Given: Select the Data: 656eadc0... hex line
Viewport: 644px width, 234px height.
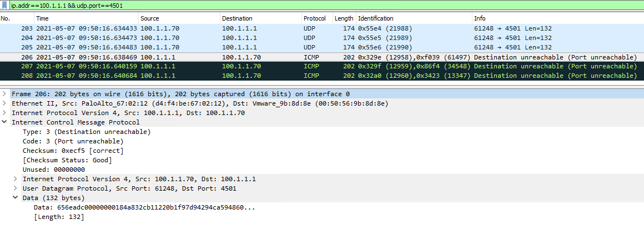Looking at the screenshot, I should [x=144, y=207].
